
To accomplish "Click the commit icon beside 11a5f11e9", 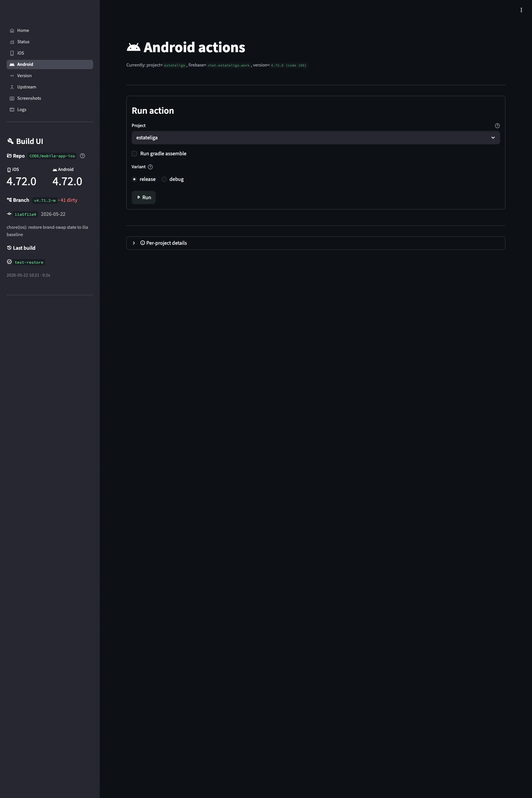I will 9,214.
